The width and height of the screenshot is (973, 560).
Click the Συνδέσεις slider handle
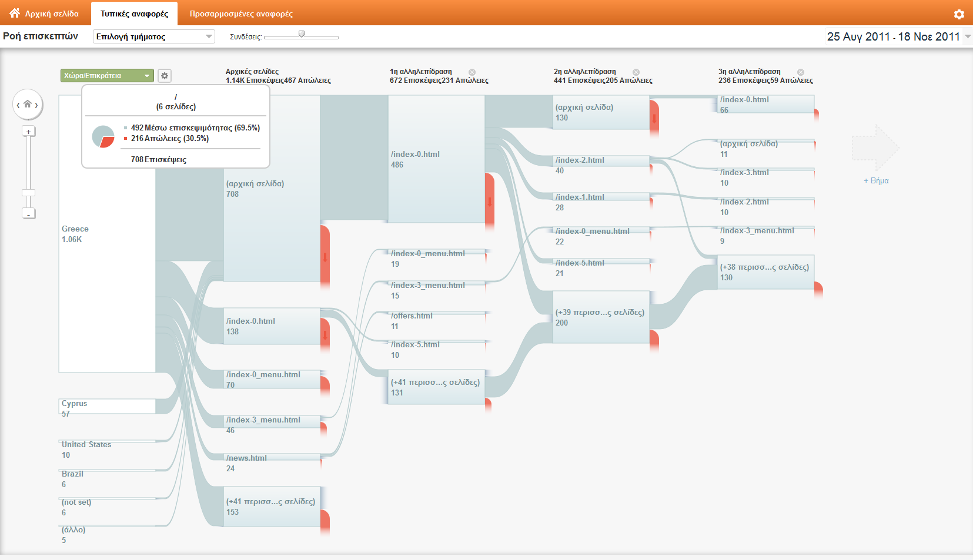coord(302,35)
